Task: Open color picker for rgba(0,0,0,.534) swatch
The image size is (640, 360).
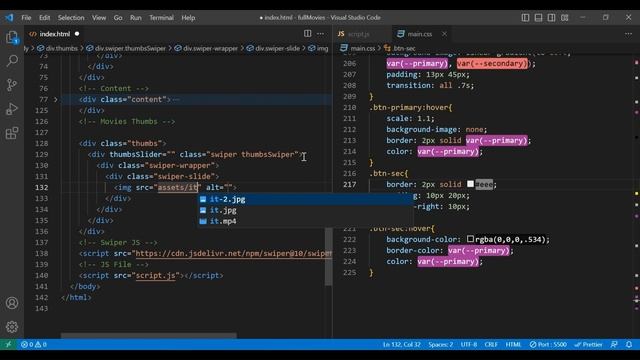Action: tap(470, 239)
